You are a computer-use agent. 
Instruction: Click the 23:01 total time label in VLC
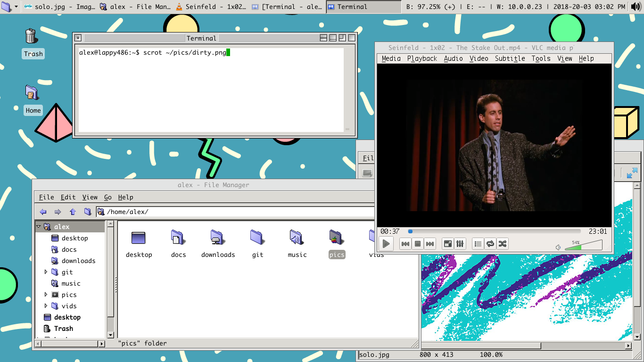[598, 231]
